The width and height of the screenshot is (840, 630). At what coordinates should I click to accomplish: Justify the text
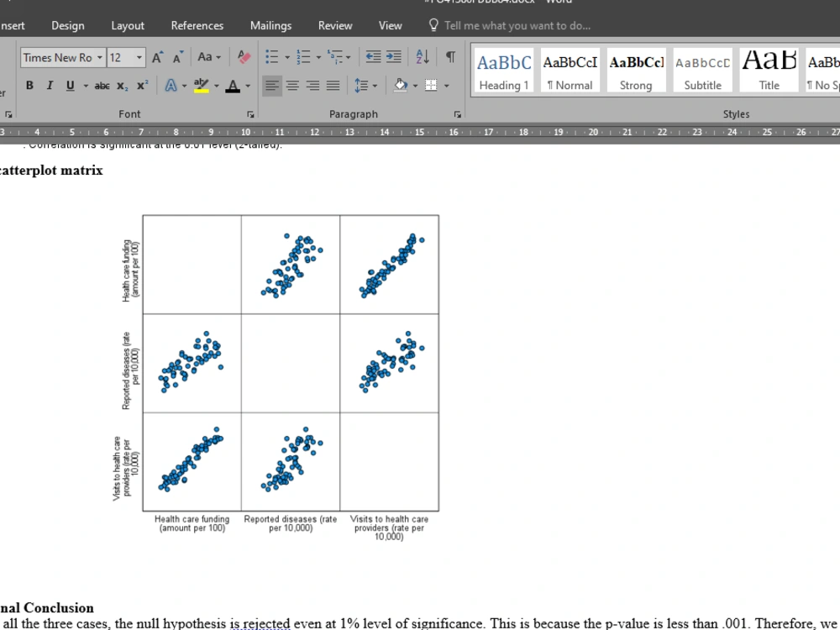[333, 85]
